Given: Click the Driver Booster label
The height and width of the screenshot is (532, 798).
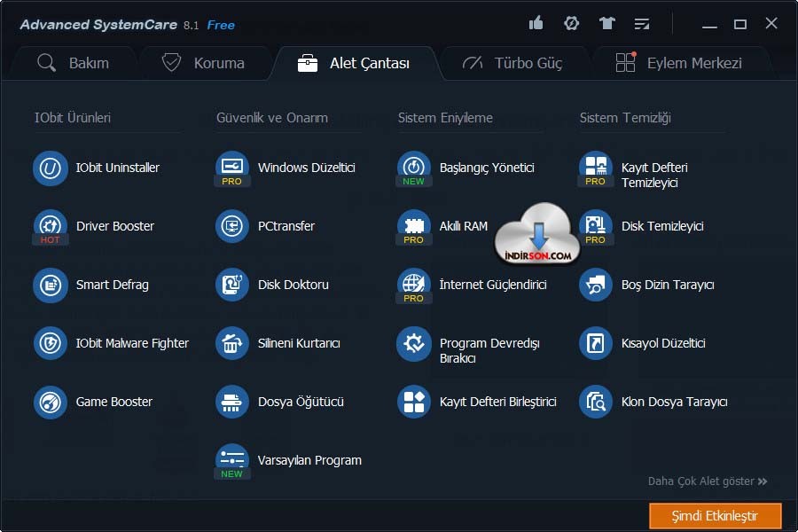Looking at the screenshot, I should tap(115, 227).
